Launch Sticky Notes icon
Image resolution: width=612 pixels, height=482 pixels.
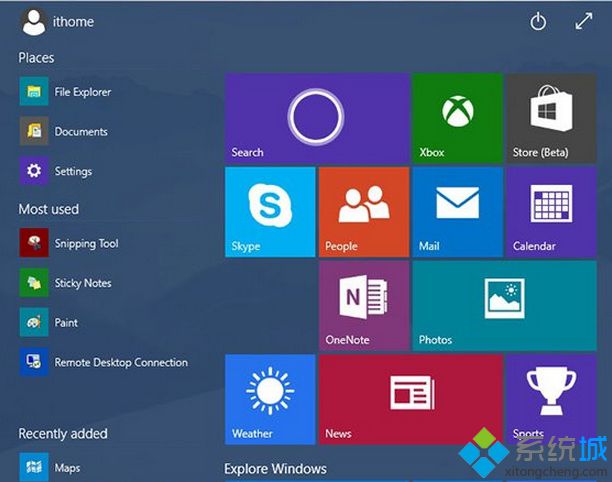coord(34,283)
